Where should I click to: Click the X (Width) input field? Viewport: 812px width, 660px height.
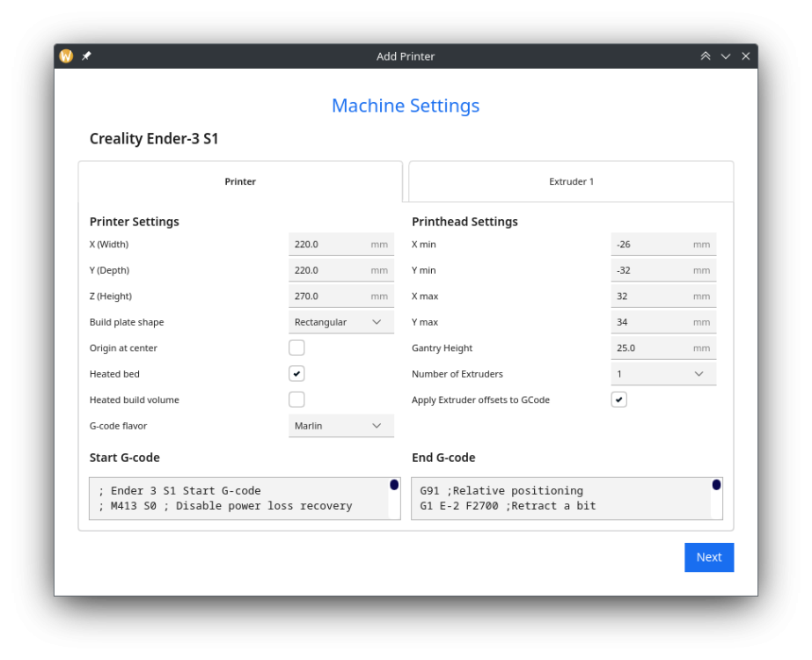[x=341, y=244]
